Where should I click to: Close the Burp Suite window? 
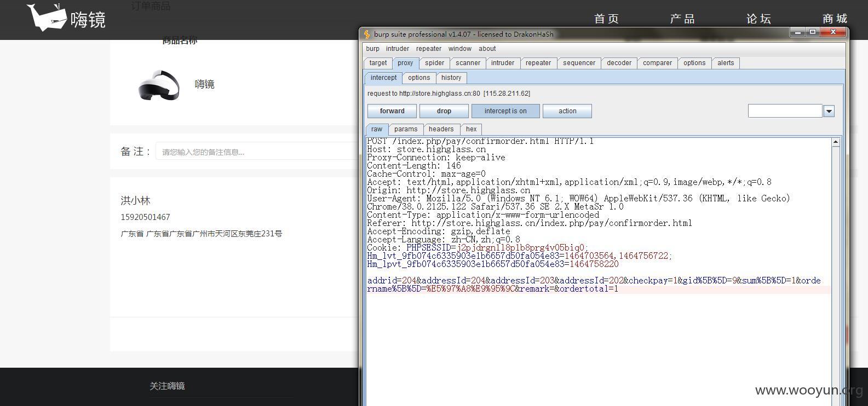tap(832, 32)
